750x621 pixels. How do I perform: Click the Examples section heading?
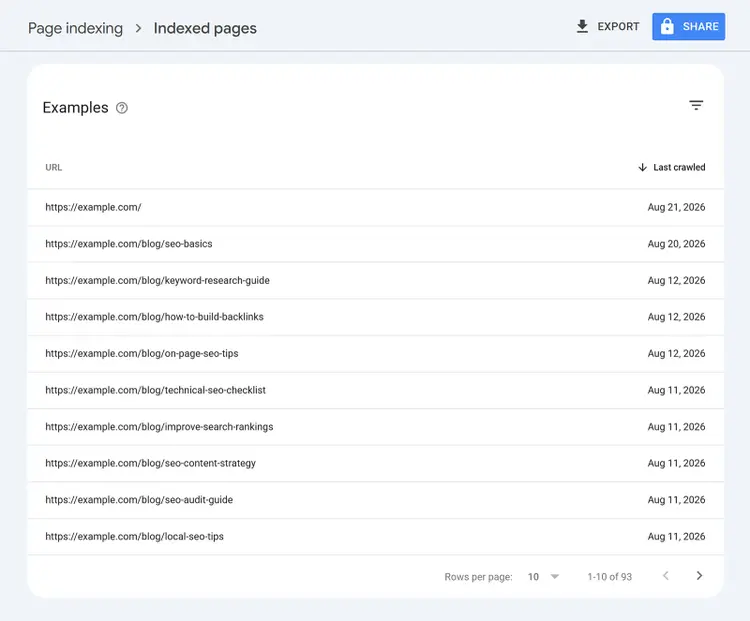(x=76, y=108)
